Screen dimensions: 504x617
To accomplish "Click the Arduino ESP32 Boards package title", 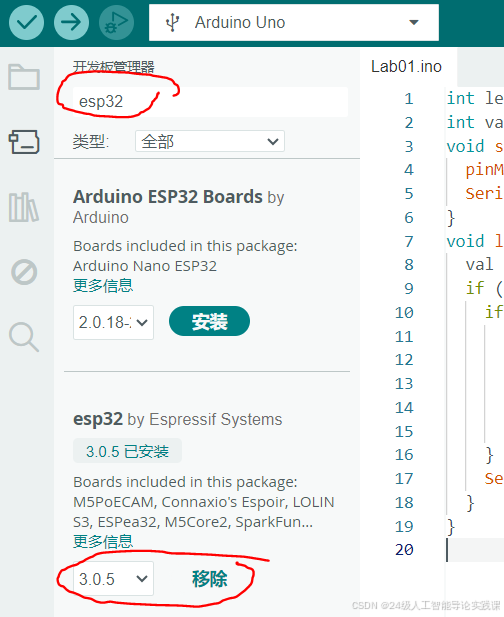I will tap(168, 196).
